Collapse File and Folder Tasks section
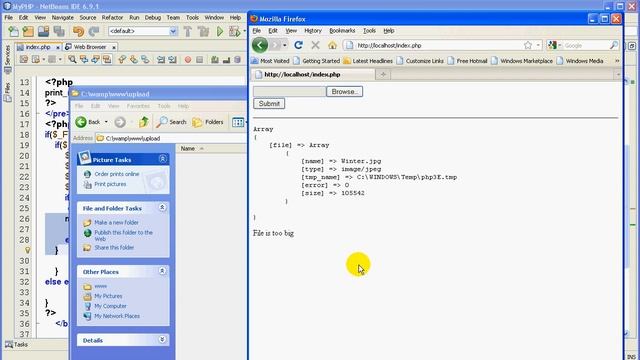 click(162, 207)
